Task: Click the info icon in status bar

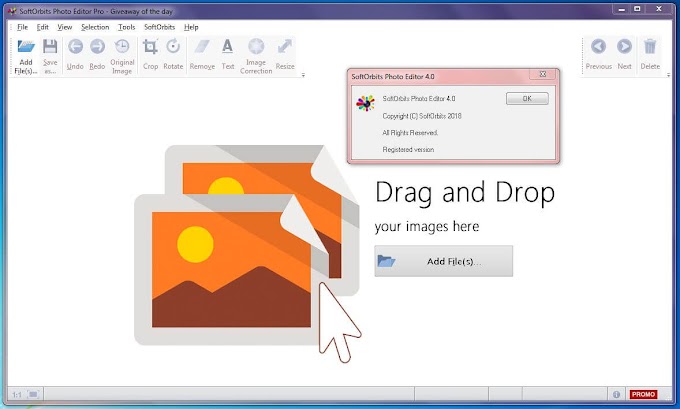Action: 616,394
